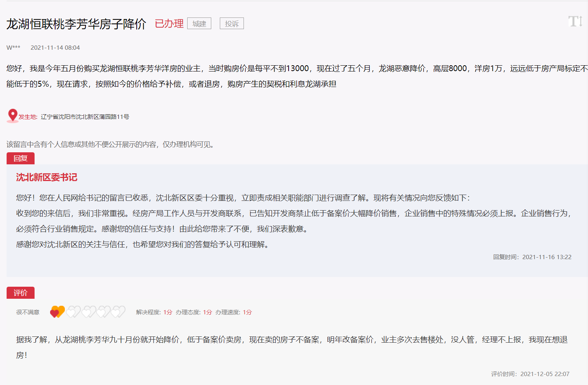Click the 沈北新区委书记 responder name

pos(47,178)
